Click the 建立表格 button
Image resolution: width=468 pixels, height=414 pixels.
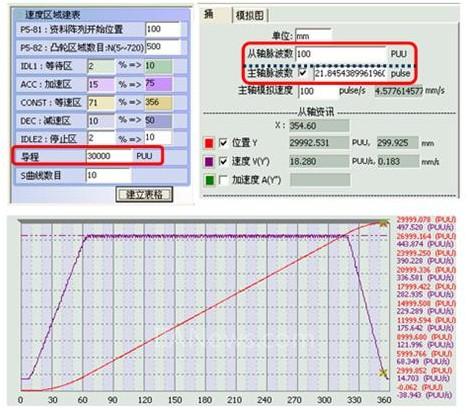(144, 195)
